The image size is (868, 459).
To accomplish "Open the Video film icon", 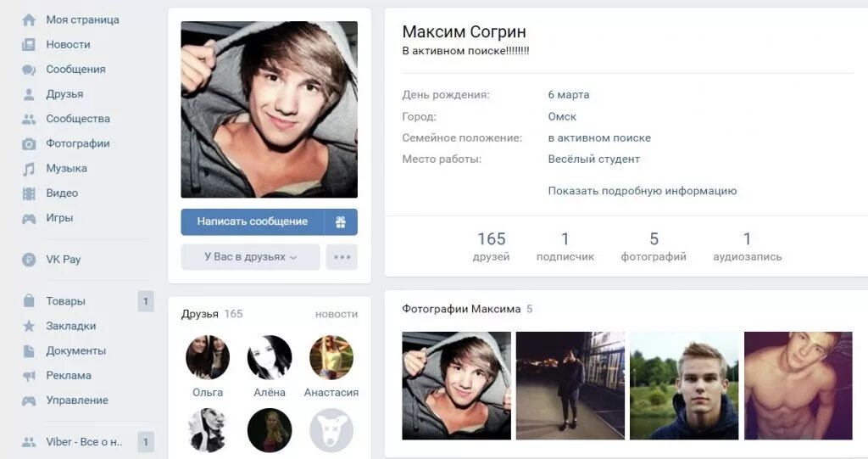I will (x=29, y=193).
